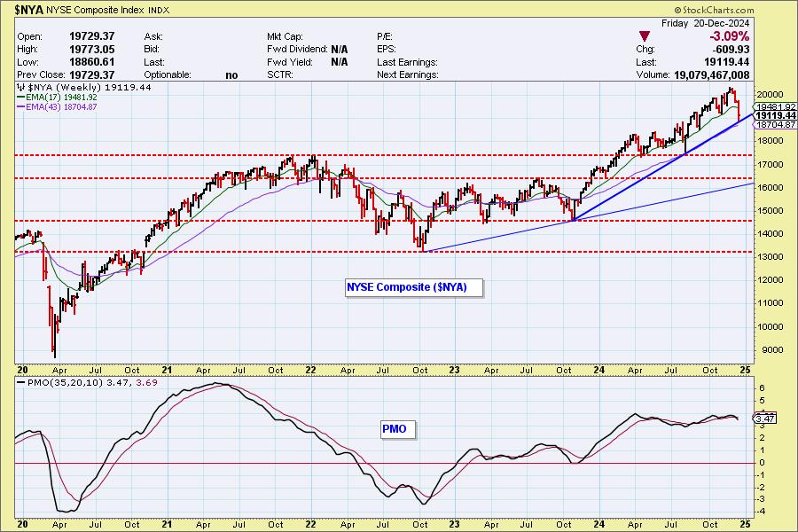798x532 pixels.
Task: Click the 19481.92 price axis tag
Action: [775, 107]
